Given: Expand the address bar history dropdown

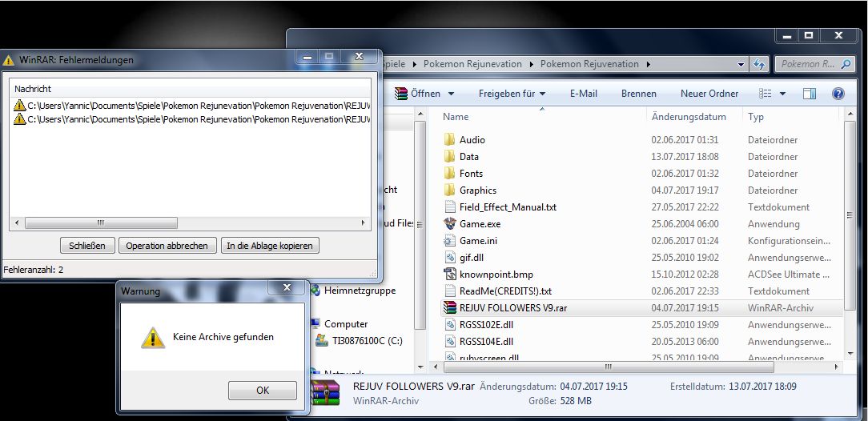Looking at the screenshot, I should click(741, 64).
